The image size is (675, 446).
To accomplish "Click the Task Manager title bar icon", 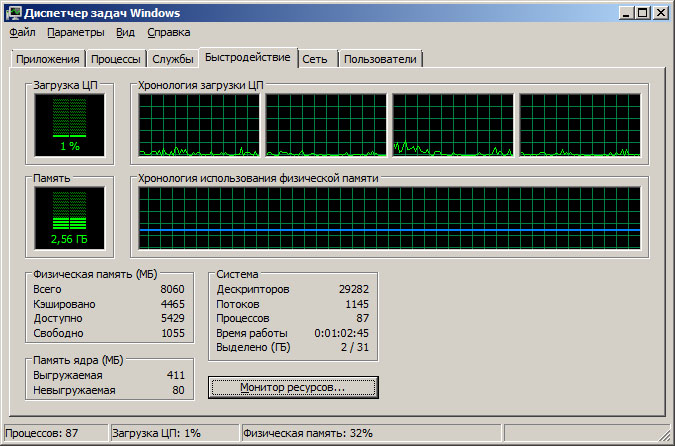I will (x=14, y=13).
